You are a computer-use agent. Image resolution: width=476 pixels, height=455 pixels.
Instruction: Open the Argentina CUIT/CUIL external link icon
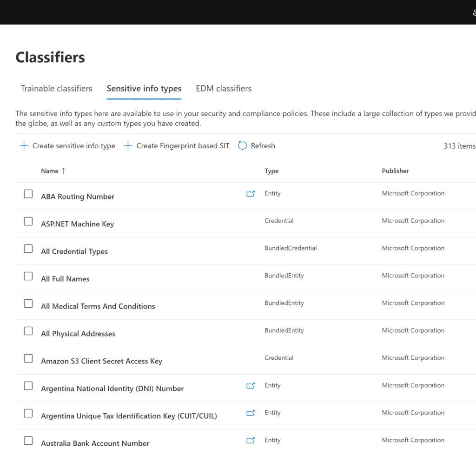point(251,413)
